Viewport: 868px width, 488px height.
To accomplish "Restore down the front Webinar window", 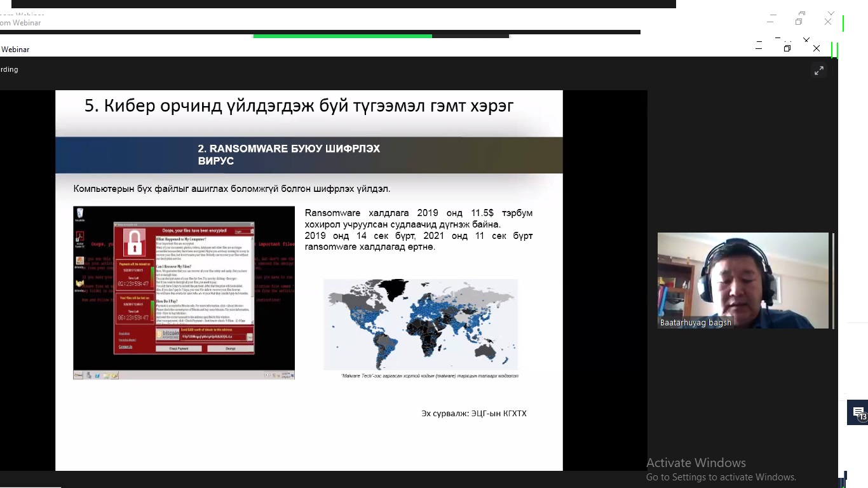I will click(x=787, y=48).
